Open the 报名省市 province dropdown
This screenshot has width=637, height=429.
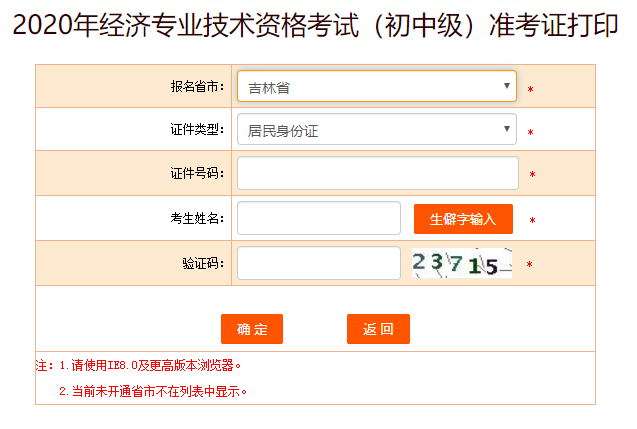[x=377, y=86]
